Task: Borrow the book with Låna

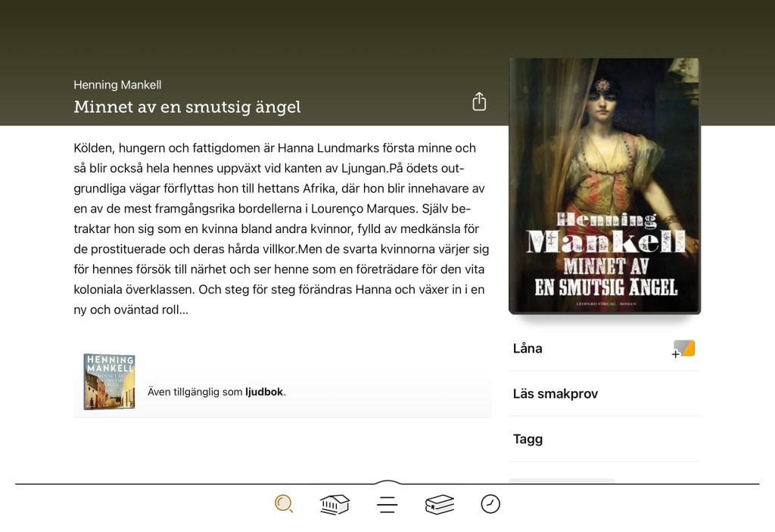Action: point(605,349)
